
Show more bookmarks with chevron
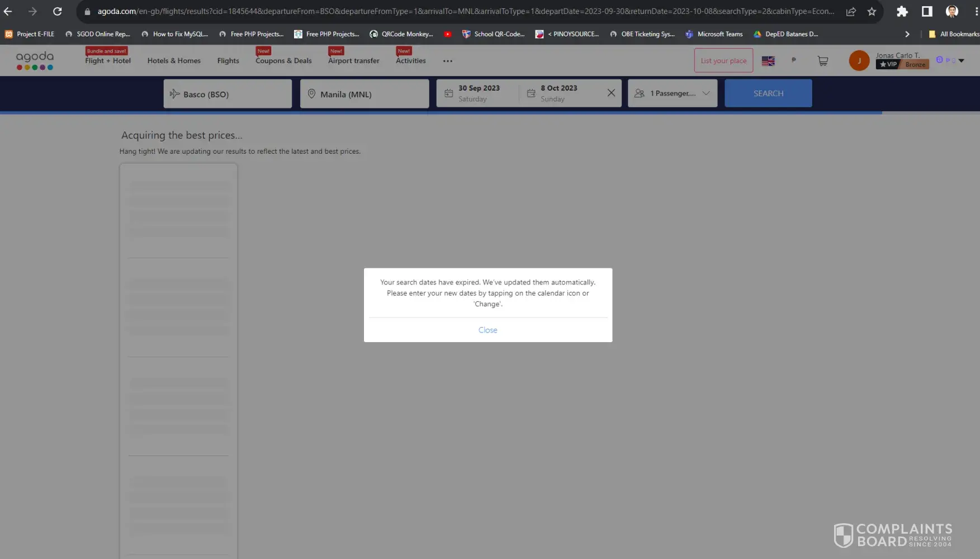(x=907, y=34)
